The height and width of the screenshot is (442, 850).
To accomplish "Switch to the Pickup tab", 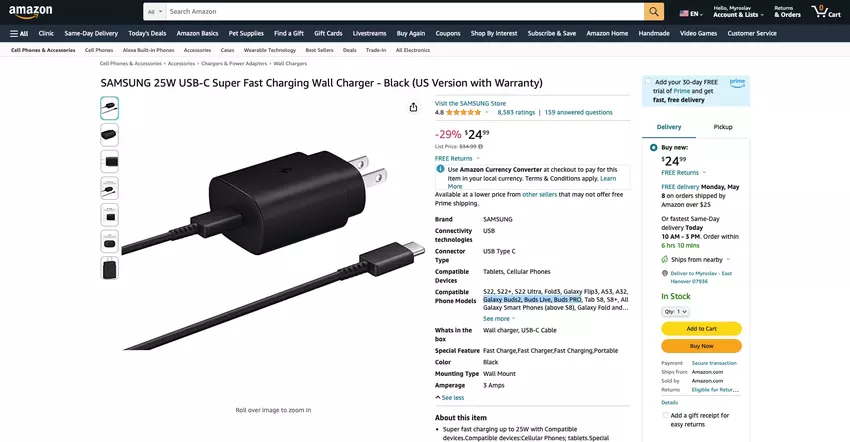I will click(723, 127).
